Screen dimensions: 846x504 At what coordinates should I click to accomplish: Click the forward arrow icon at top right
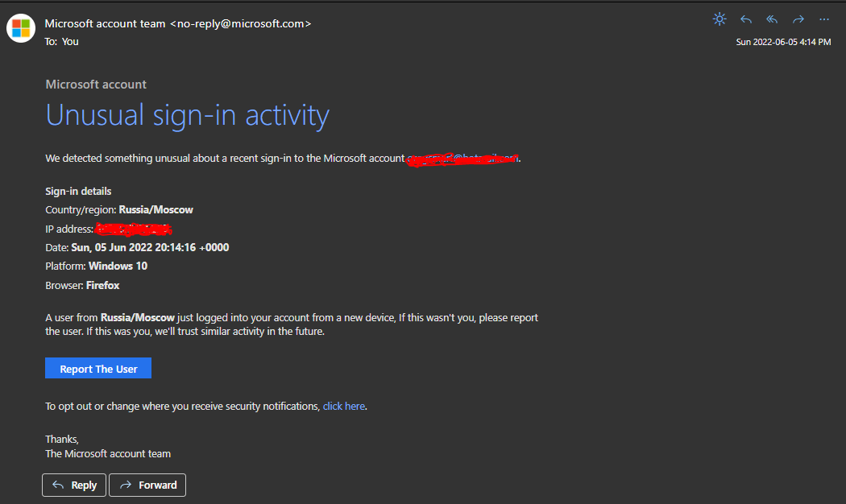[x=798, y=20]
